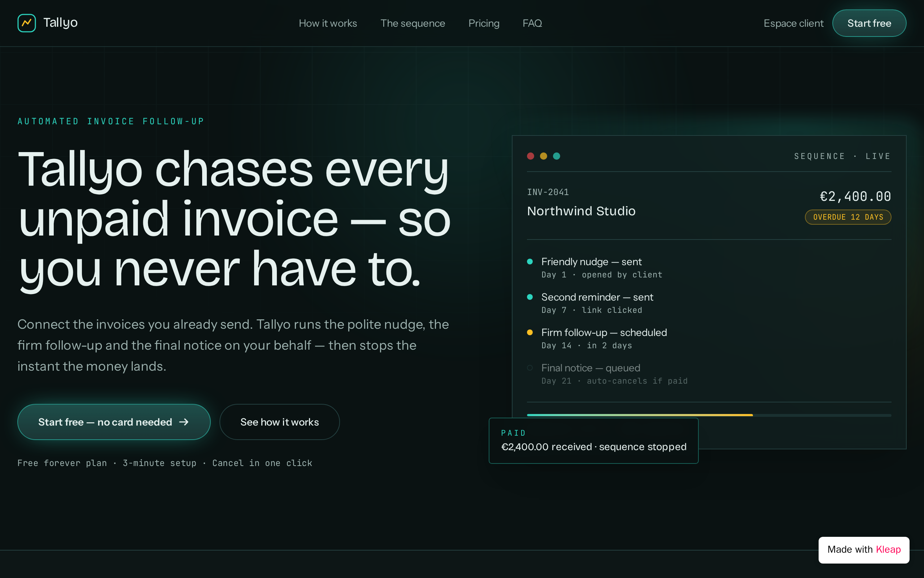Click the green window dot
This screenshot has width=924, height=578.
556,156
